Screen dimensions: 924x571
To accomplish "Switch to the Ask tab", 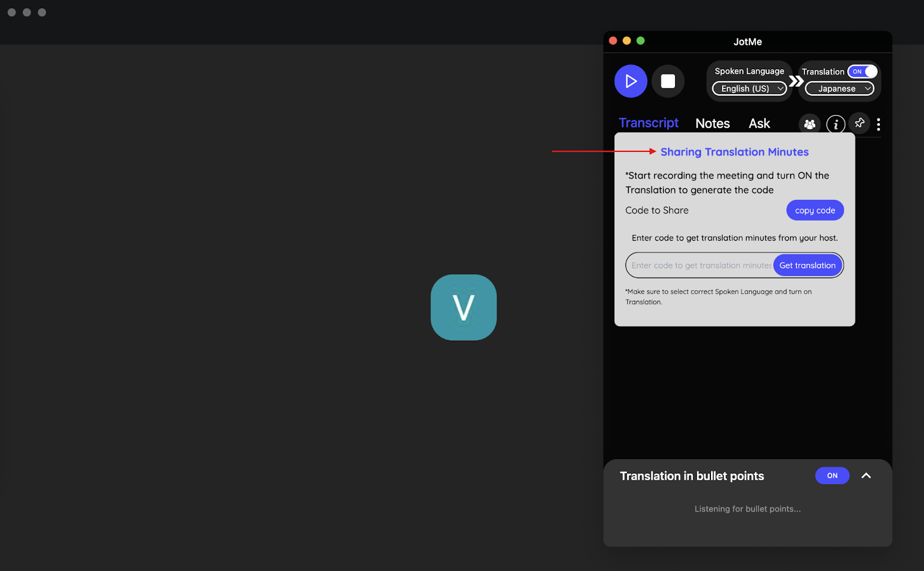I will tap(759, 124).
